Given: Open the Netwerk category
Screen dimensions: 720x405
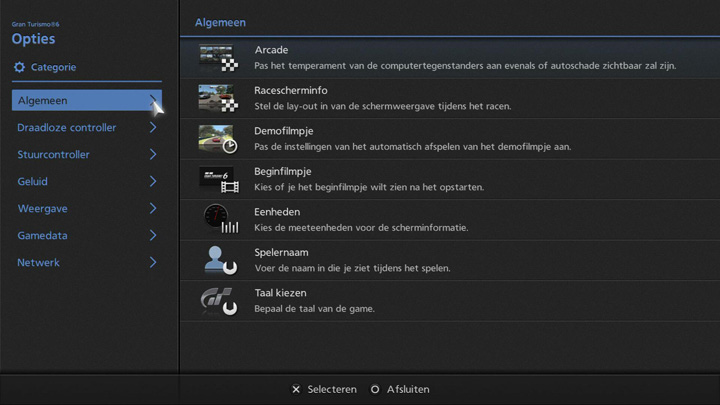Looking at the screenshot, I should click(80, 263).
